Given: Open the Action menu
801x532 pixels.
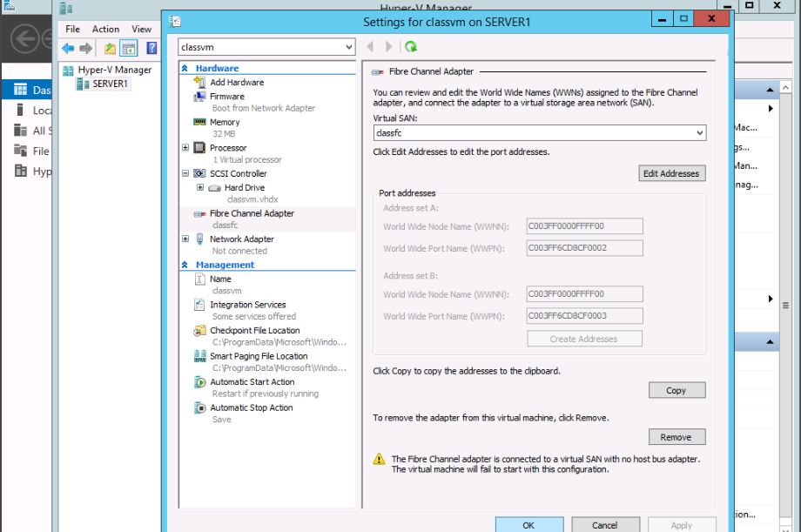Looking at the screenshot, I should [x=105, y=29].
